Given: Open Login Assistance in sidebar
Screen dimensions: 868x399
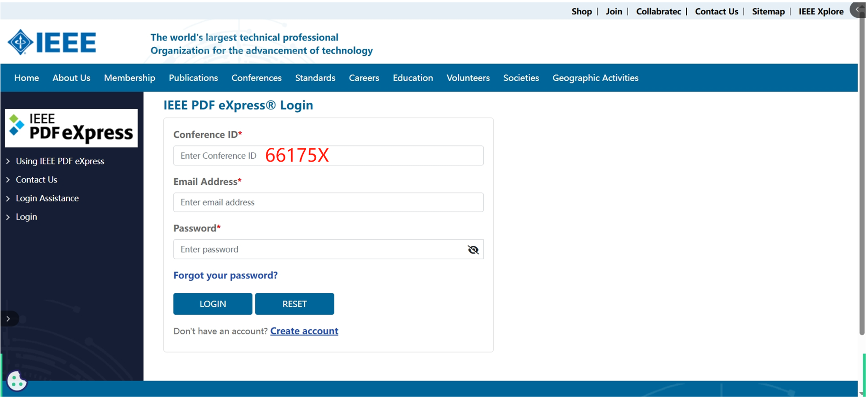Looking at the screenshot, I should pyautogui.click(x=47, y=198).
